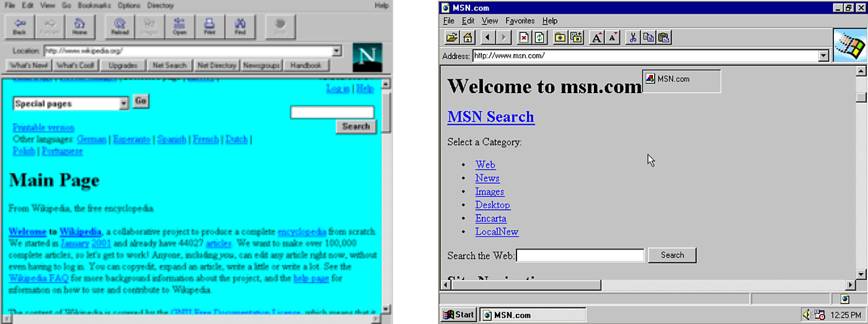The height and width of the screenshot is (324, 868).
Task: Click the What's New! button
Action: (x=29, y=65)
